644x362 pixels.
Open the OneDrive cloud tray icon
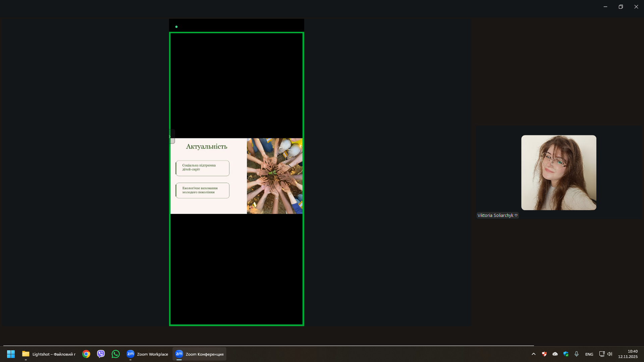pyautogui.click(x=555, y=354)
